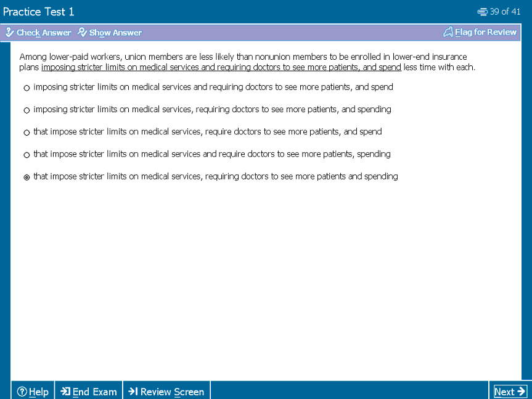
Task: Click the Next arrow icon
Action: click(x=521, y=392)
